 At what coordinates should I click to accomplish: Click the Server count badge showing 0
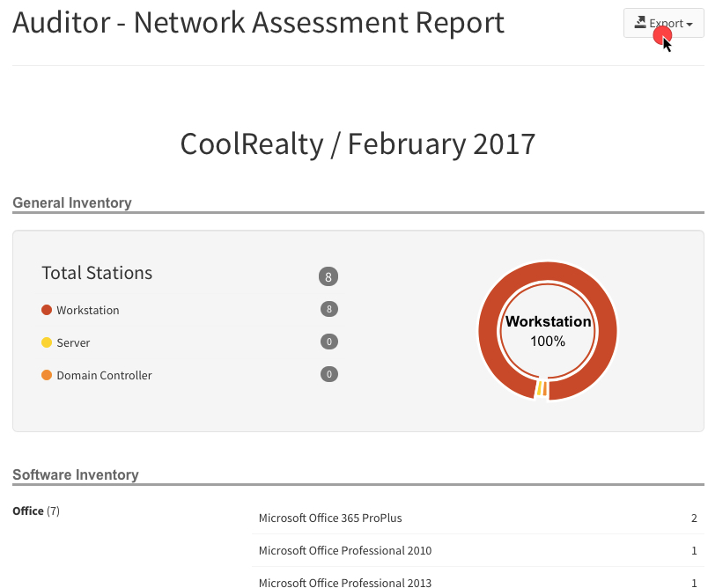pos(329,342)
